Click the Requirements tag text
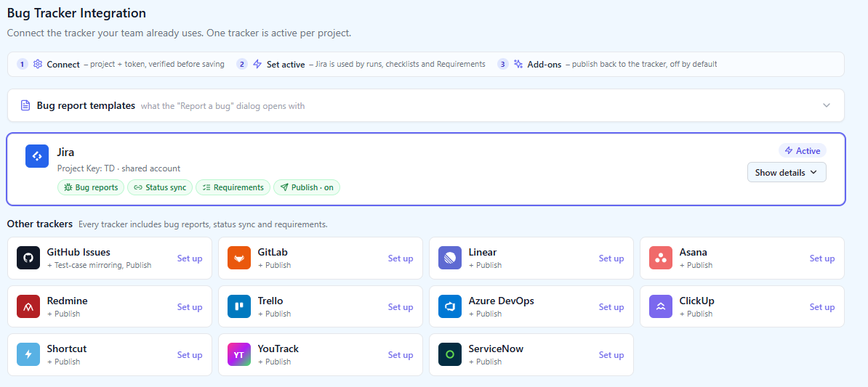This screenshot has height=387, width=868. pos(238,187)
